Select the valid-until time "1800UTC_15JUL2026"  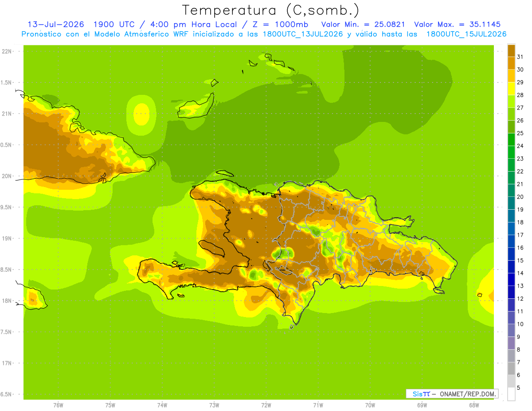[466, 34]
